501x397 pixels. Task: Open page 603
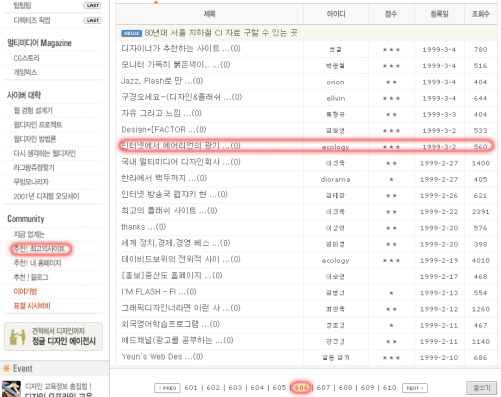click(235, 388)
